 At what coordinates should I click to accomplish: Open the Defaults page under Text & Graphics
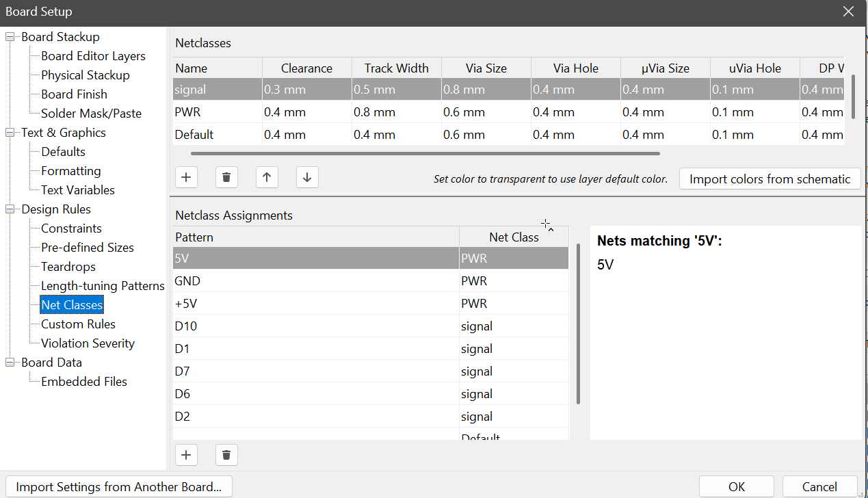click(63, 152)
